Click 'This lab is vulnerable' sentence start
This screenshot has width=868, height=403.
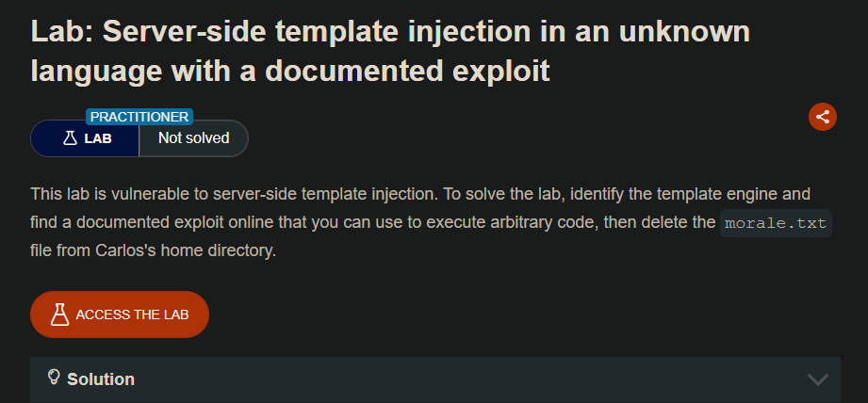(x=104, y=195)
